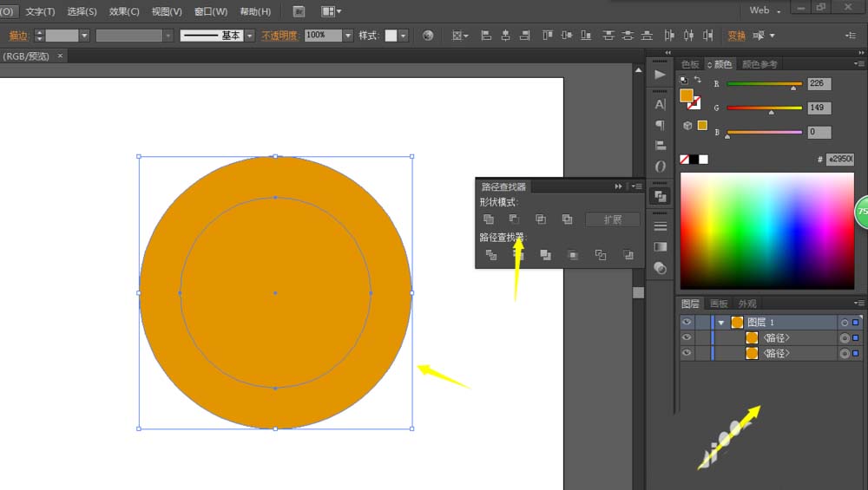The image size is (868, 490).
Task: Click the Exclude shape mode icon
Action: click(567, 219)
